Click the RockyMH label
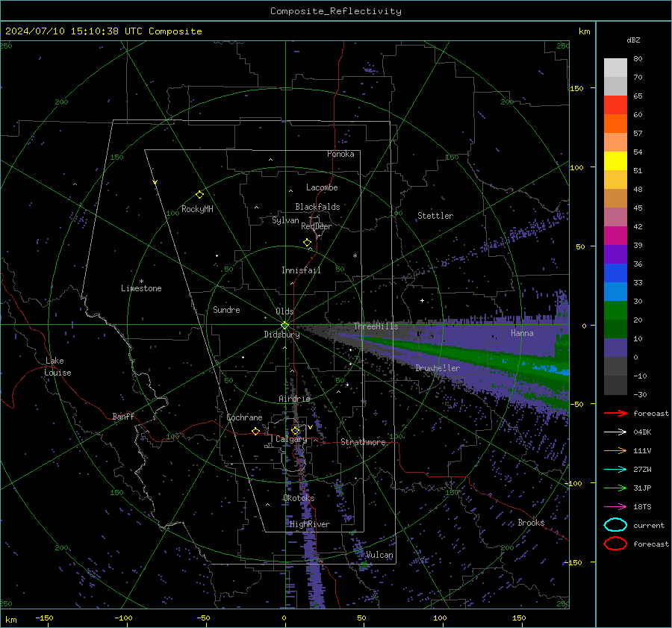Image resolution: width=672 pixels, height=628 pixels. [x=197, y=209]
